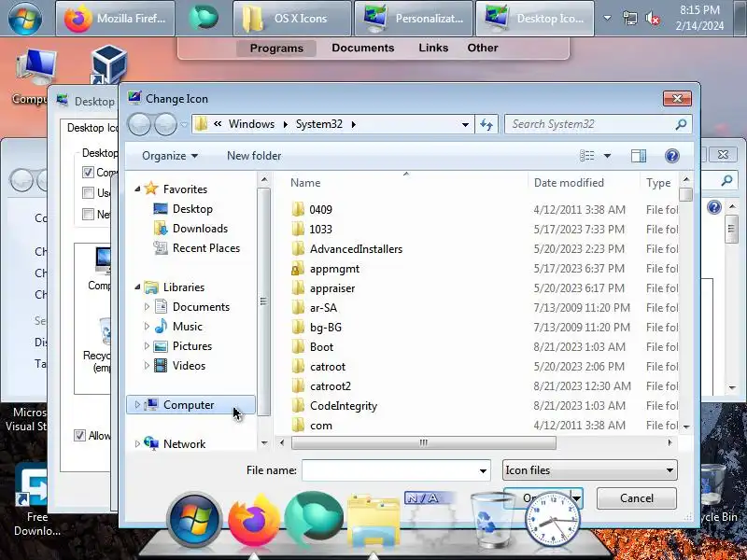This screenshot has height=560, width=747.
Task: Open the File name dropdown arrow
Action: click(x=483, y=470)
